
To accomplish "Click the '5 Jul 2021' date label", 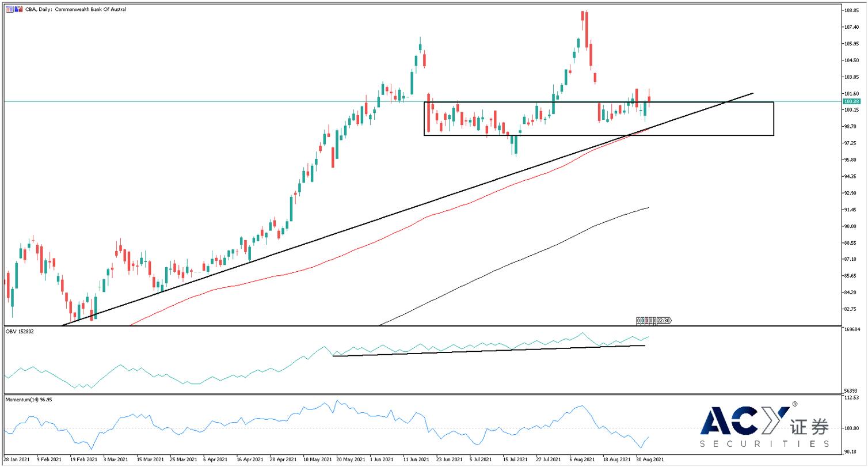I will click(x=481, y=460).
